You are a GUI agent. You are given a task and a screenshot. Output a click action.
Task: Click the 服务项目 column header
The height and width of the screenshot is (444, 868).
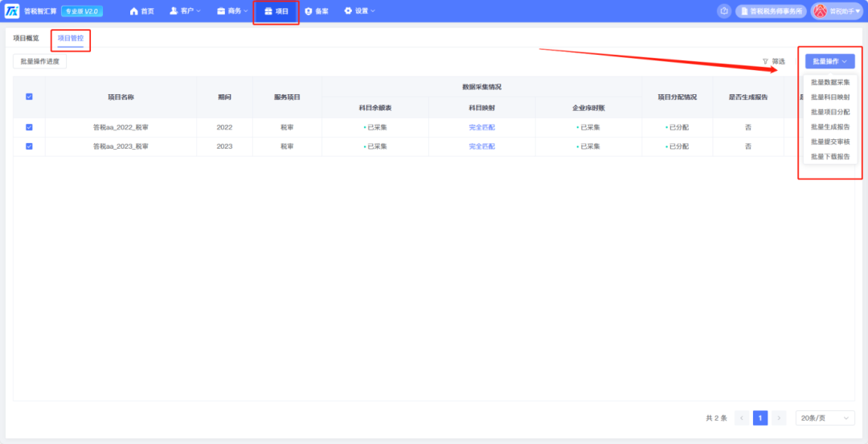(x=287, y=97)
